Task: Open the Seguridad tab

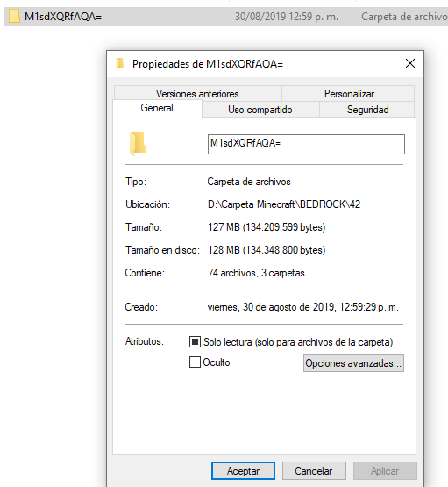Action: (367, 110)
